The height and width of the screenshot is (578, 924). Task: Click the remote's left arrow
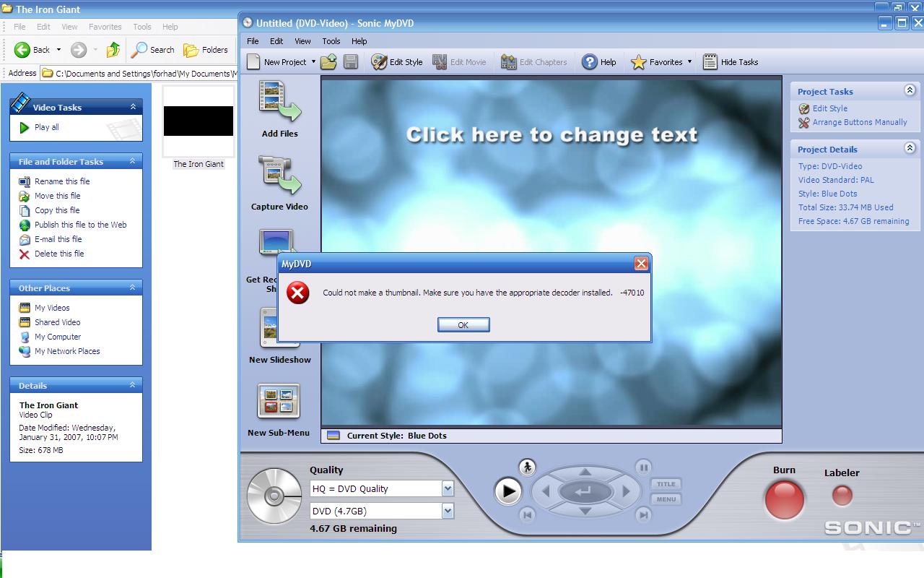pos(546,492)
